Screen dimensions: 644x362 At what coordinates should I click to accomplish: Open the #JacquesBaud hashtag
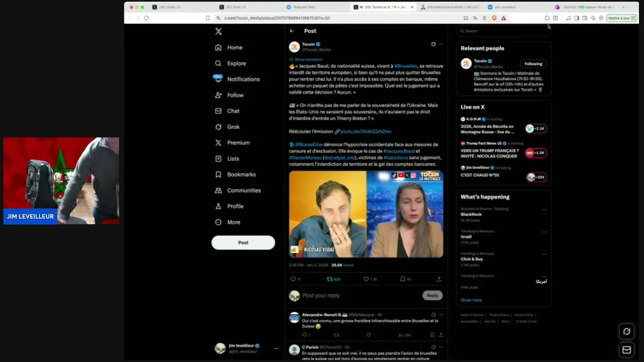point(399,151)
